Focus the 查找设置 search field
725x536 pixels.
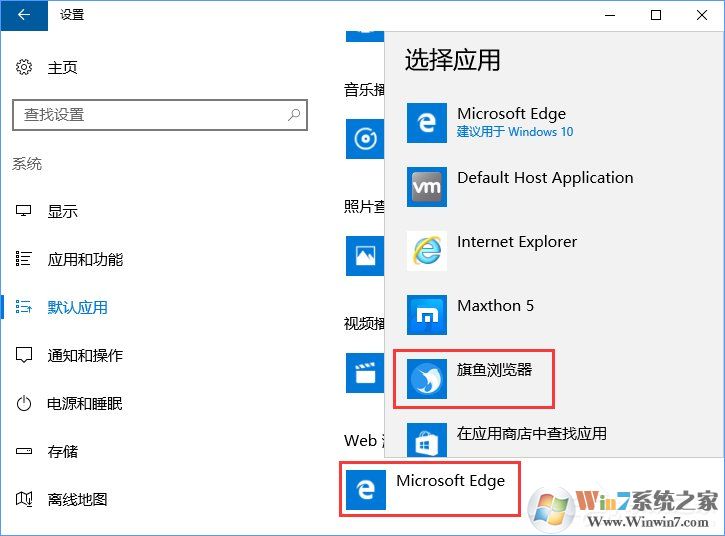click(160, 115)
